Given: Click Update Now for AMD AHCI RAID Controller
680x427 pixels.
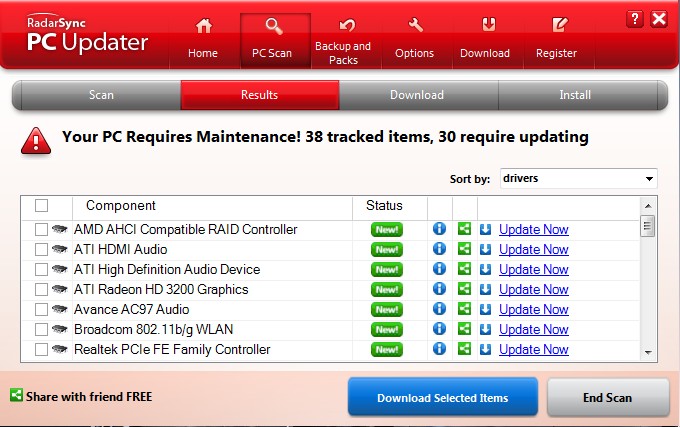Looking at the screenshot, I should (x=533, y=229).
